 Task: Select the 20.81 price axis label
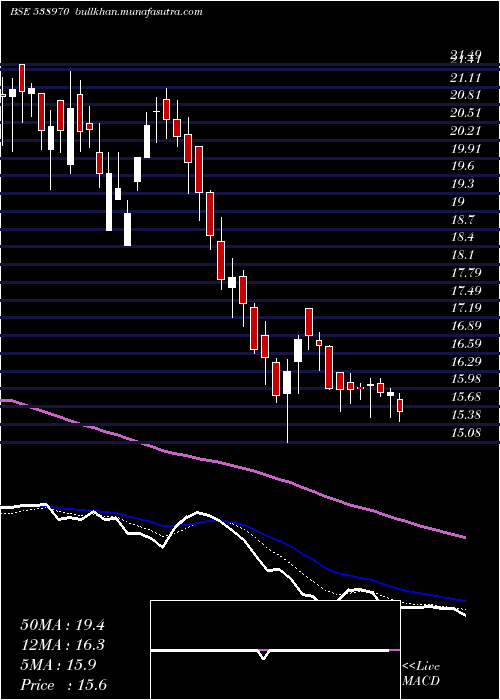[x=465, y=95]
